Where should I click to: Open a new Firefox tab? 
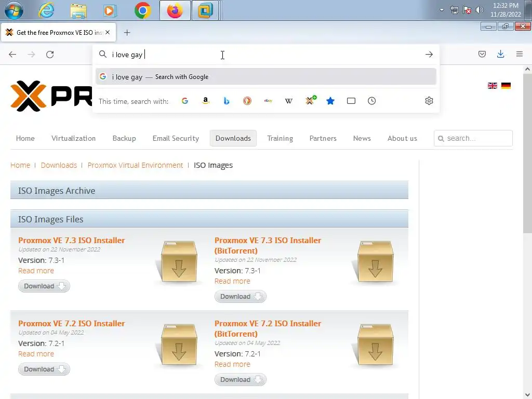127,33
